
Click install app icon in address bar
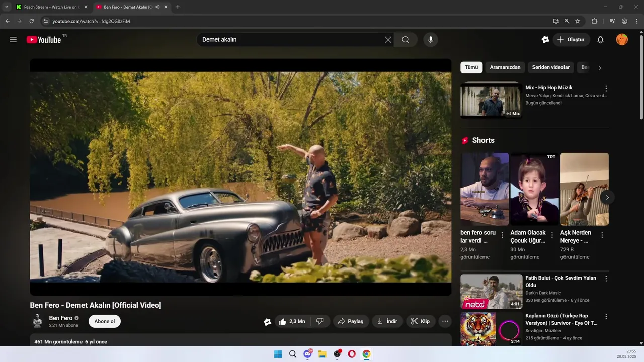(556, 21)
